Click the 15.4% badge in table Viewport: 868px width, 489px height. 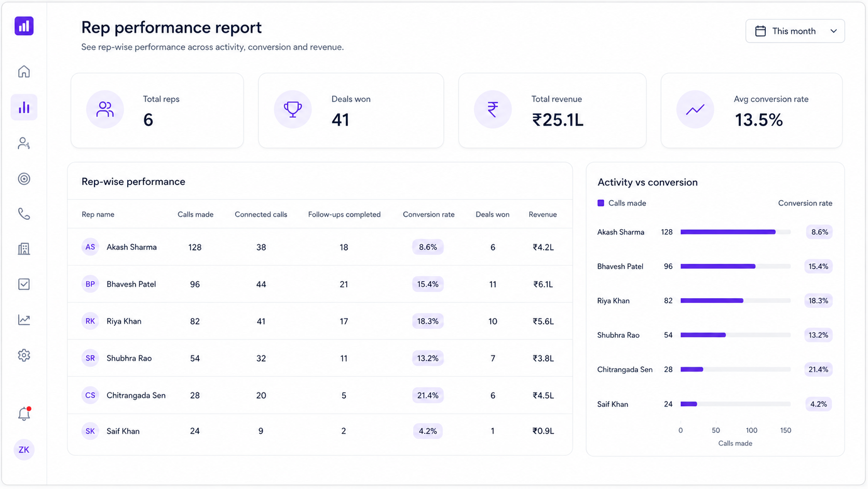(428, 284)
